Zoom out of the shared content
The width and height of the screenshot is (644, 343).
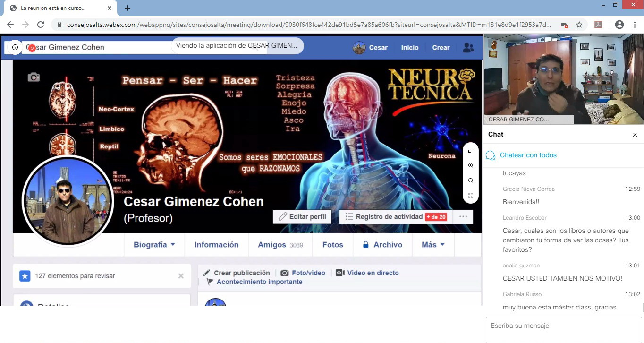pyautogui.click(x=471, y=180)
